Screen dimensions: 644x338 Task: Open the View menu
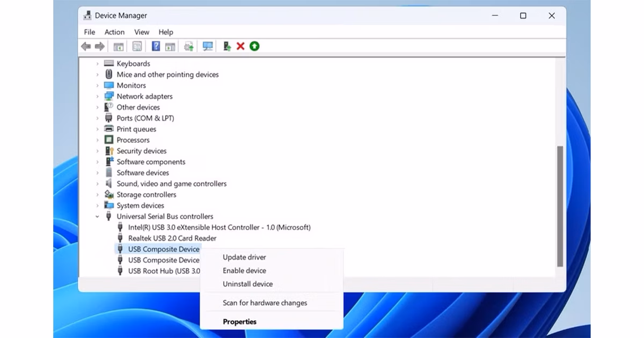pos(142,32)
